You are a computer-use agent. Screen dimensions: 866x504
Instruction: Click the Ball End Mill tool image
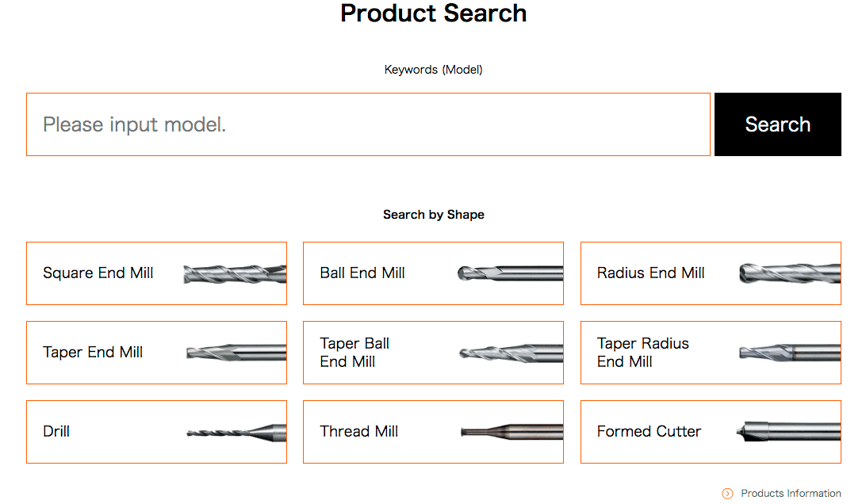tap(511, 273)
